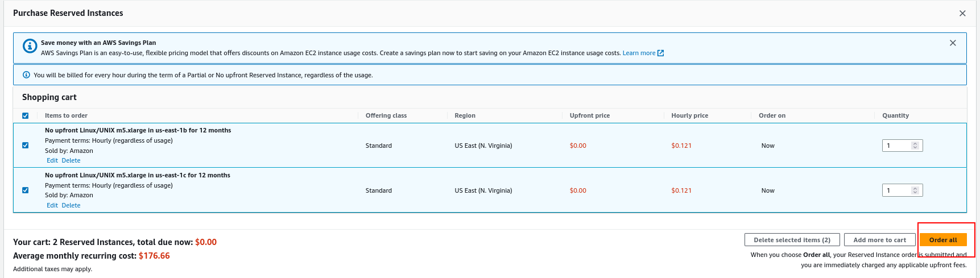
Task: Click quantity stepper for us-east-1c item
Action: 915,190
